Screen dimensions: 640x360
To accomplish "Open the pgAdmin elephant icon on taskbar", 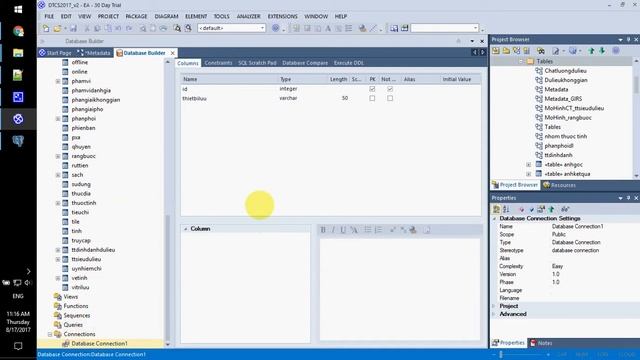I will [18, 141].
